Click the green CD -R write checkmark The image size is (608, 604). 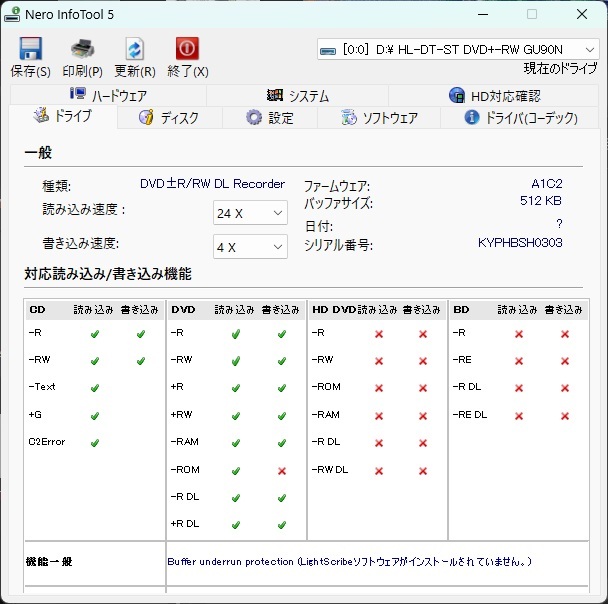[x=140, y=334]
